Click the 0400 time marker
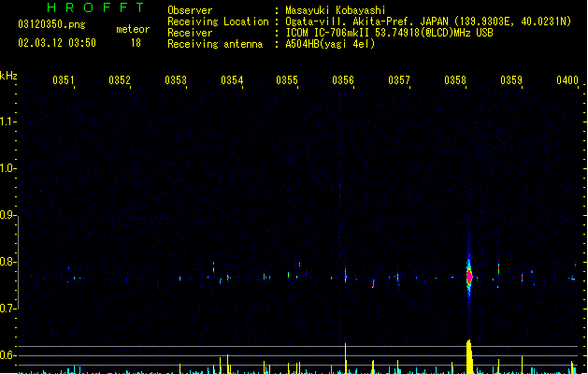Viewport: 588px width, 374px height. [x=567, y=80]
